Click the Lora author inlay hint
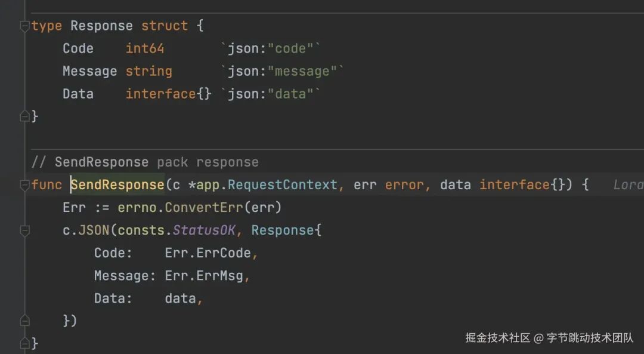The image size is (644, 354). coord(628,185)
